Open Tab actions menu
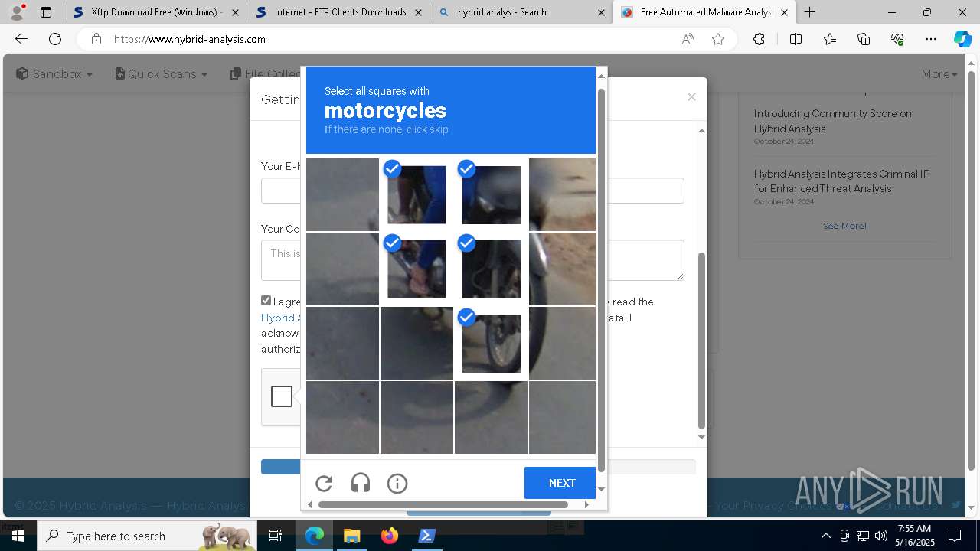 click(x=46, y=12)
